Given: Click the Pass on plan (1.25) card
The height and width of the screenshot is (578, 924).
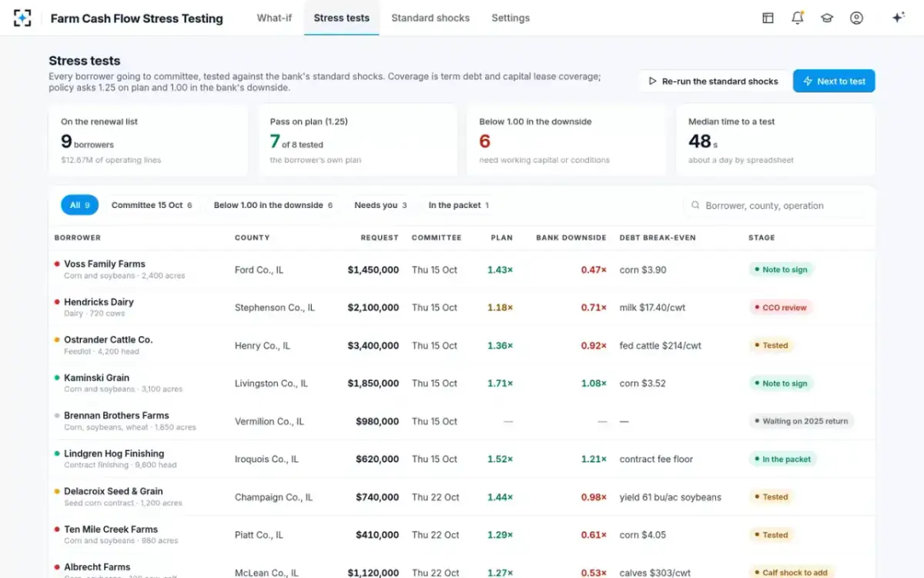Looking at the screenshot, I should point(357,140).
